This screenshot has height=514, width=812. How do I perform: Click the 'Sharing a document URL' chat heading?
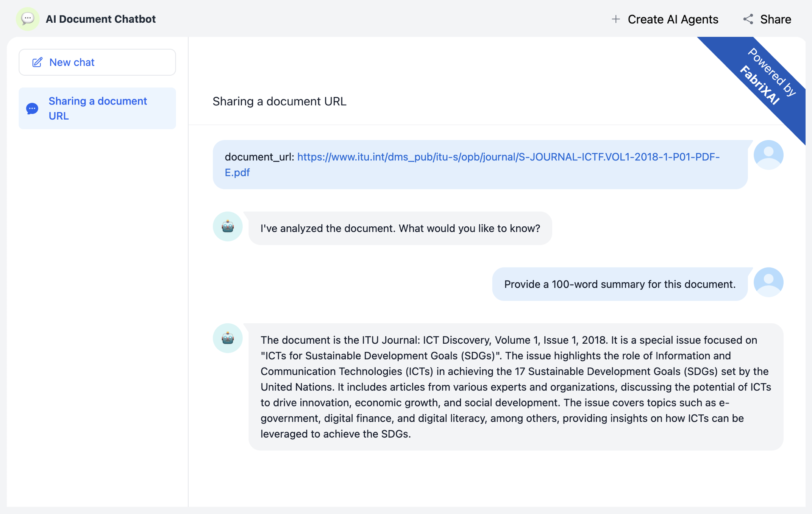tap(279, 101)
